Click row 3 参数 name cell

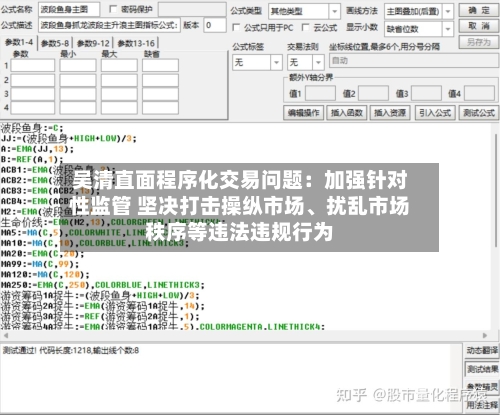[33, 94]
